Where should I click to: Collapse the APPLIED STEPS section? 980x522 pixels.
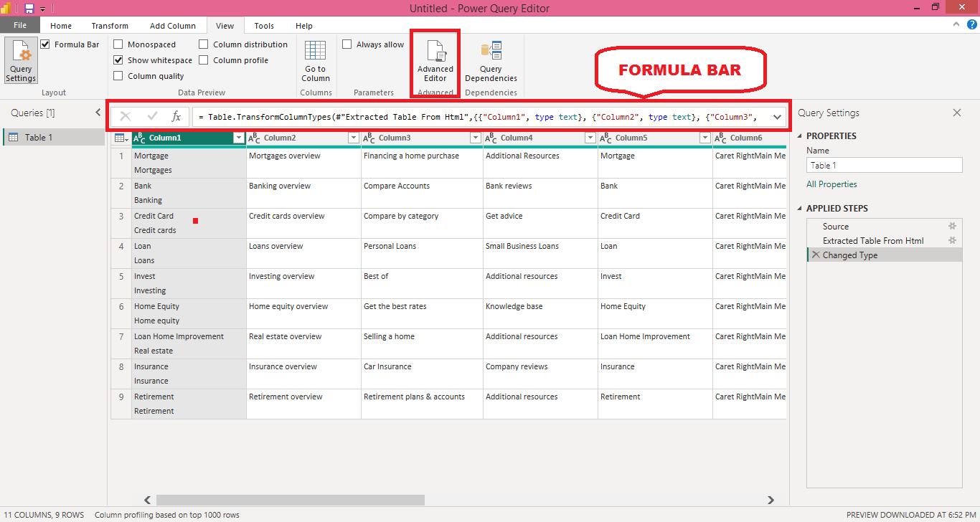[x=800, y=209]
